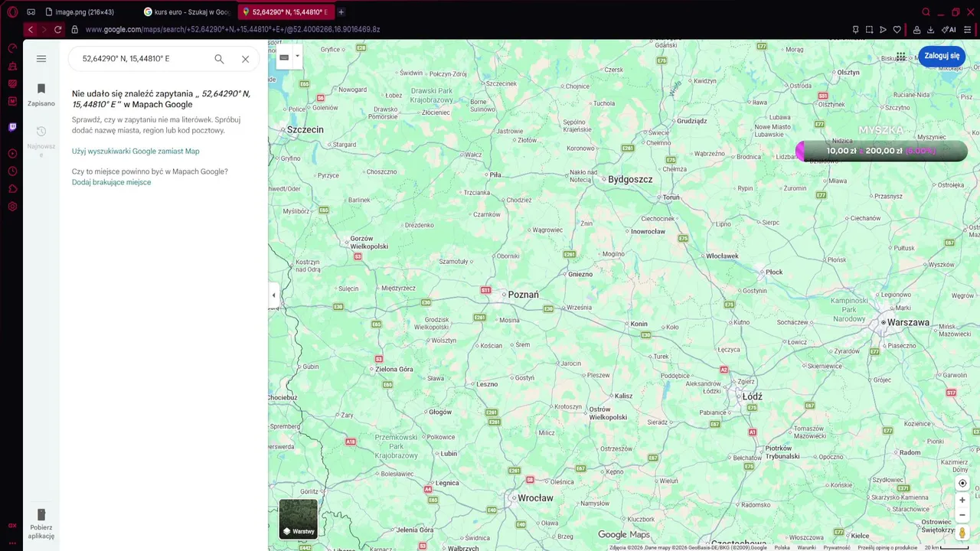Image resolution: width=980 pixels, height=551 pixels.
Task: Click the send/flow arrow icon
Action: (x=883, y=30)
